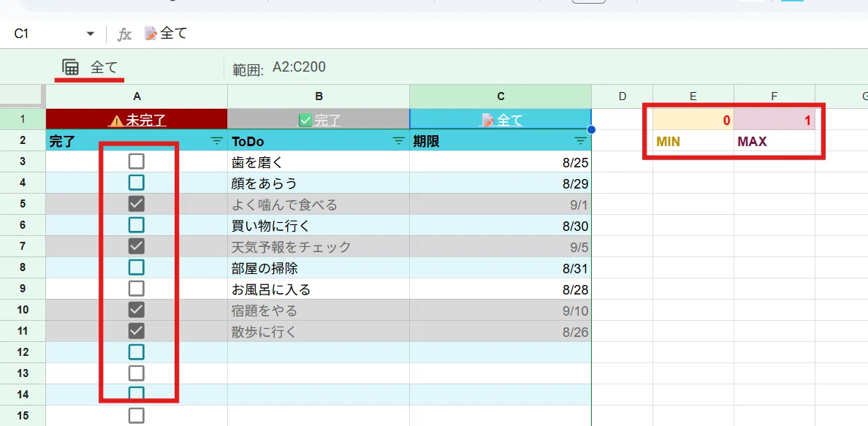Select row 9 header
Image resolution: width=868 pixels, height=426 pixels.
23,289
